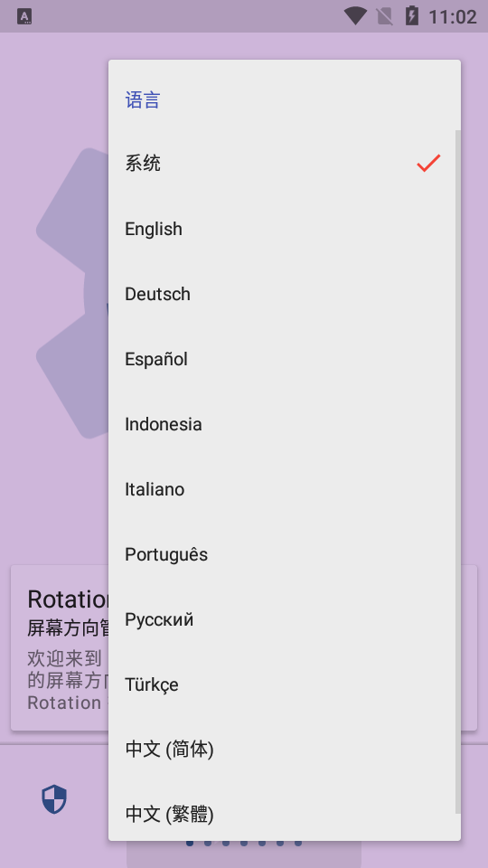Select 系统 language option
This screenshot has height=868, width=488.
(x=285, y=164)
